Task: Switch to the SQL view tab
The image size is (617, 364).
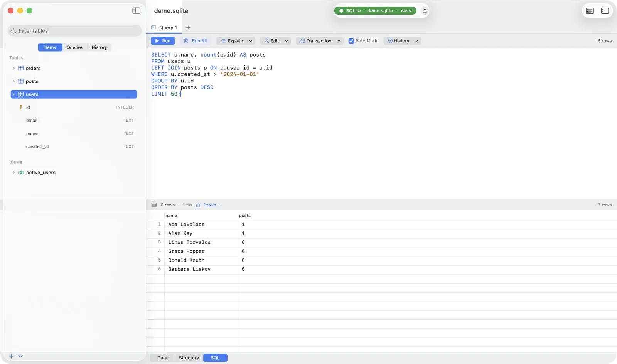Action: (215, 358)
